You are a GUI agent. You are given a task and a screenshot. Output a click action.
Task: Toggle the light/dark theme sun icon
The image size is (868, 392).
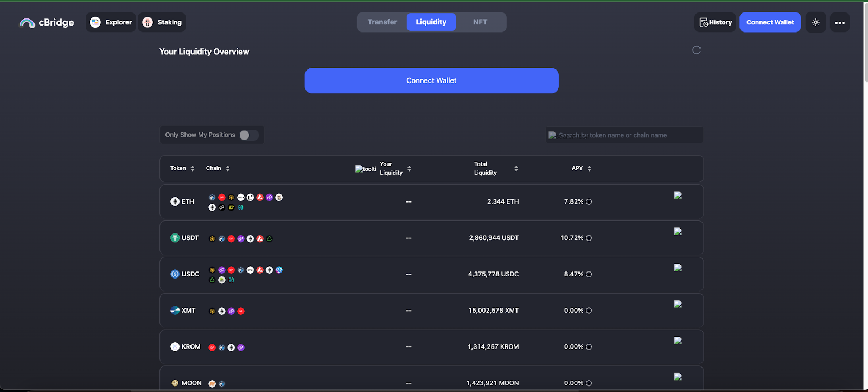[815, 22]
